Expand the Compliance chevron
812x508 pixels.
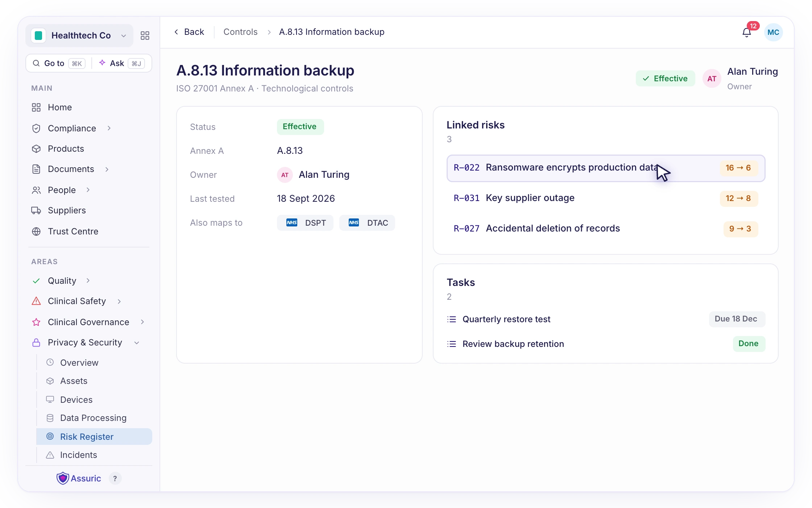tap(109, 128)
